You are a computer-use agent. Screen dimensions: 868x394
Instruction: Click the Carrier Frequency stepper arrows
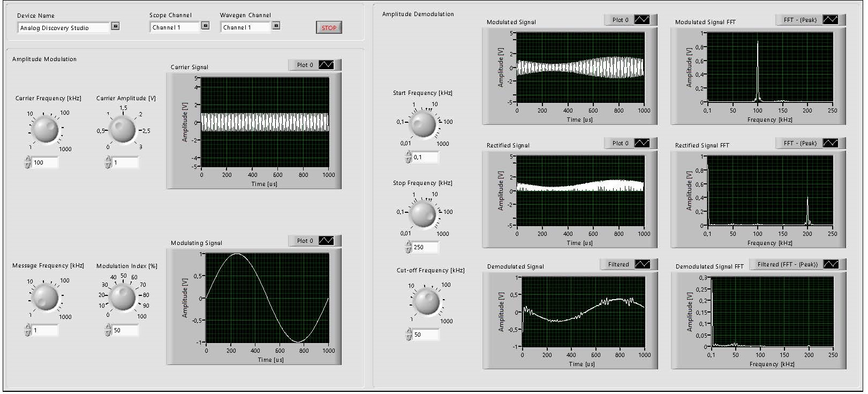pyautogui.click(x=28, y=162)
